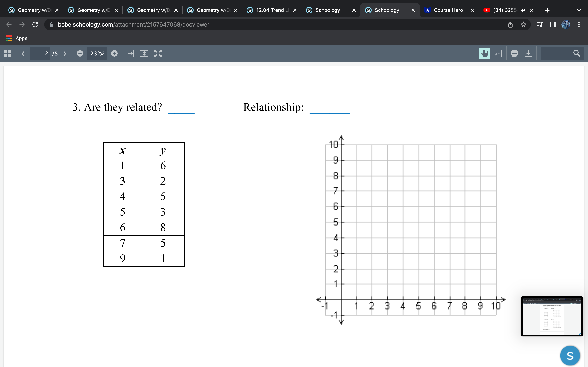
Task: Open the page thumbnail grid view
Action: (7, 53)
